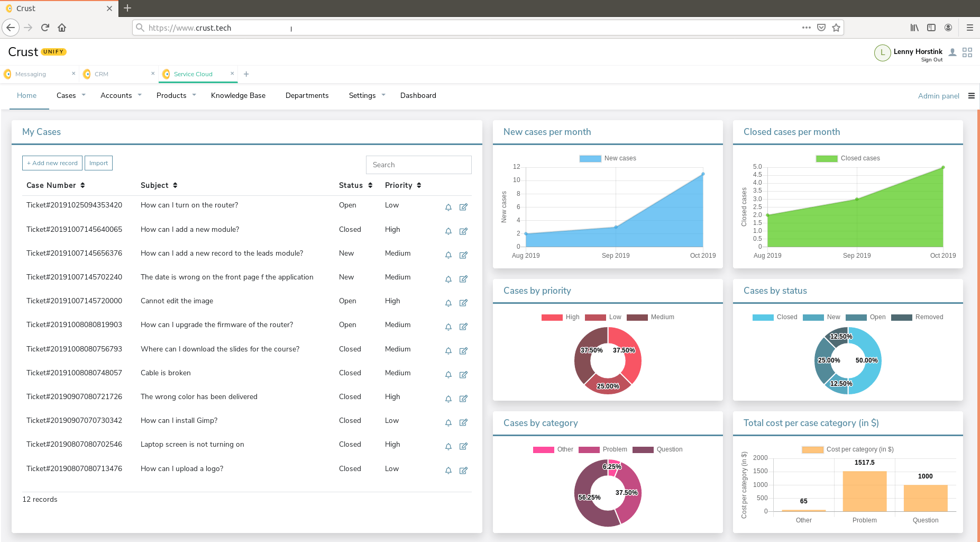The image size is (980, 542).
Task: Open the Knowledge Base menu item
Action: [238, 95]
